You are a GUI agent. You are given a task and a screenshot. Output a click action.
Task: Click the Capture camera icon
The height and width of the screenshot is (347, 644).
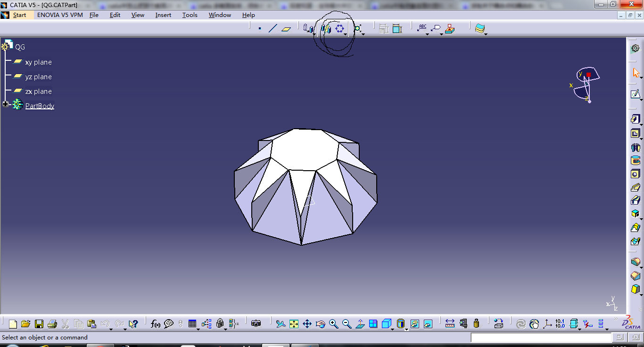pyautogui.click(x=256, y=324)
